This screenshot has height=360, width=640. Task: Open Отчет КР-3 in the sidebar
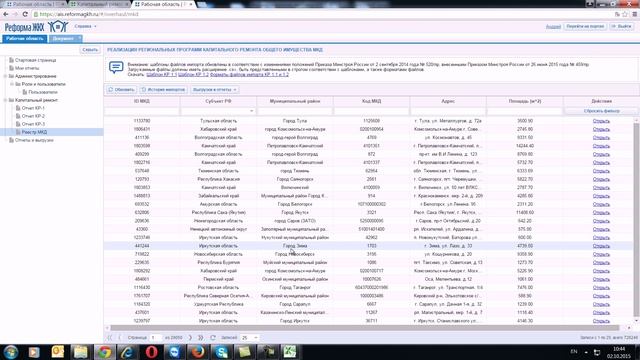(x=33, y=124)
